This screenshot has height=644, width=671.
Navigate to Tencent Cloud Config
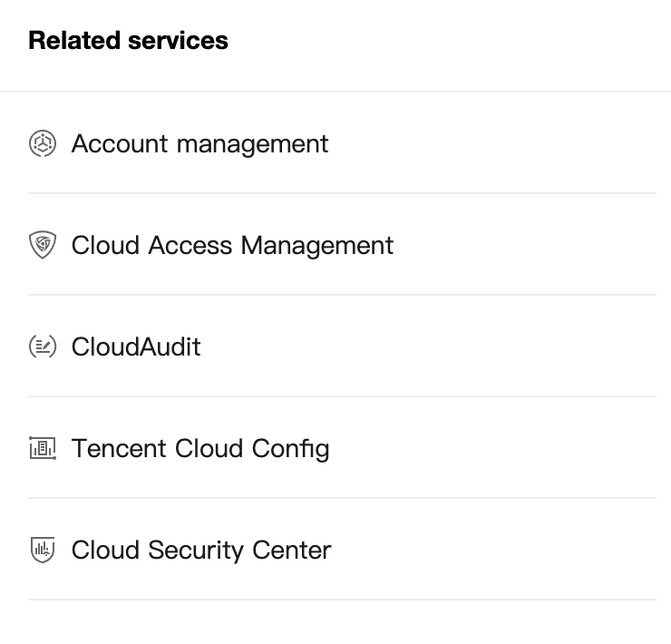tap(200, 448)
